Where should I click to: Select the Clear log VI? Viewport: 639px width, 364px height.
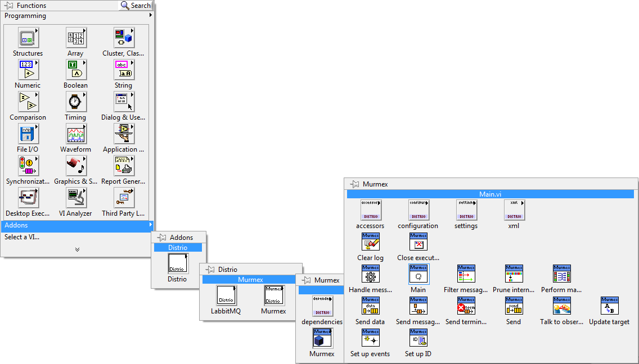[x=371, y=242]
